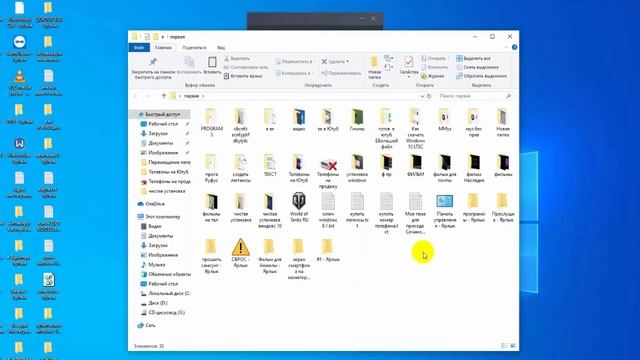Click Снять выделение button
This screenshot has width=640, height=360.
click(478, 67)
